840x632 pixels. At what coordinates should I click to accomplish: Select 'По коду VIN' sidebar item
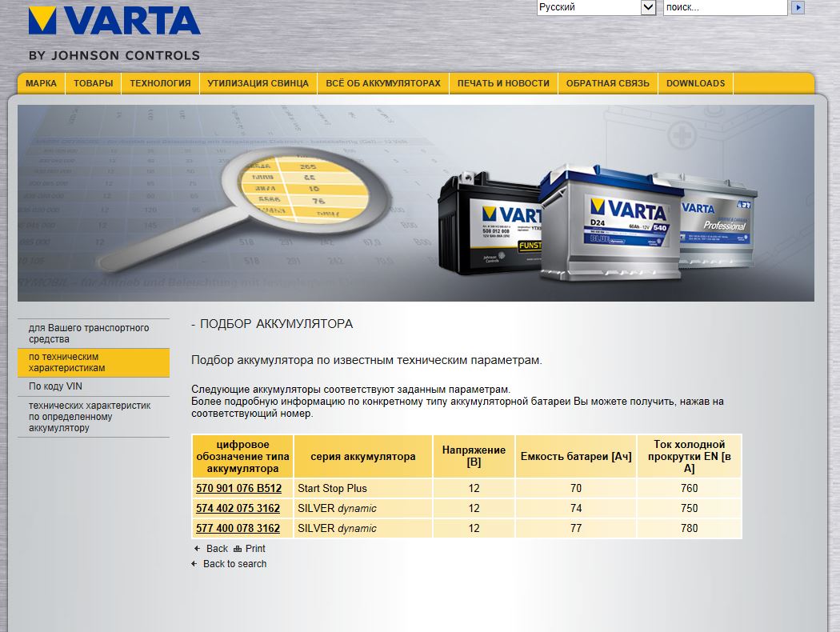tap(94, 386)
